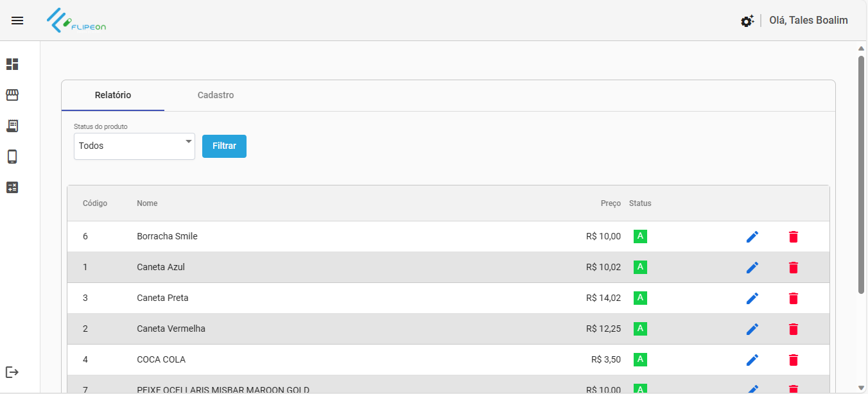868x394 pixels.
Task: Open the dashboard sidebar icon
Action: [x=12, y=64]
